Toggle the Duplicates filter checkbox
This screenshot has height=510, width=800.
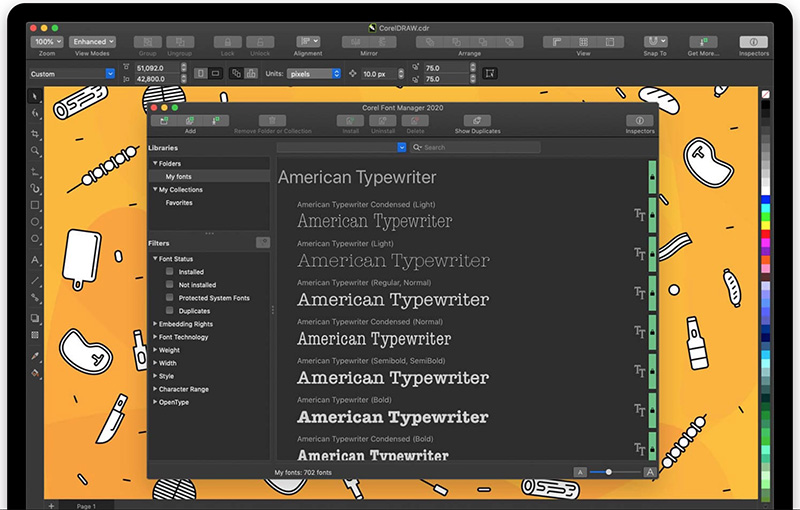[169, 311]
